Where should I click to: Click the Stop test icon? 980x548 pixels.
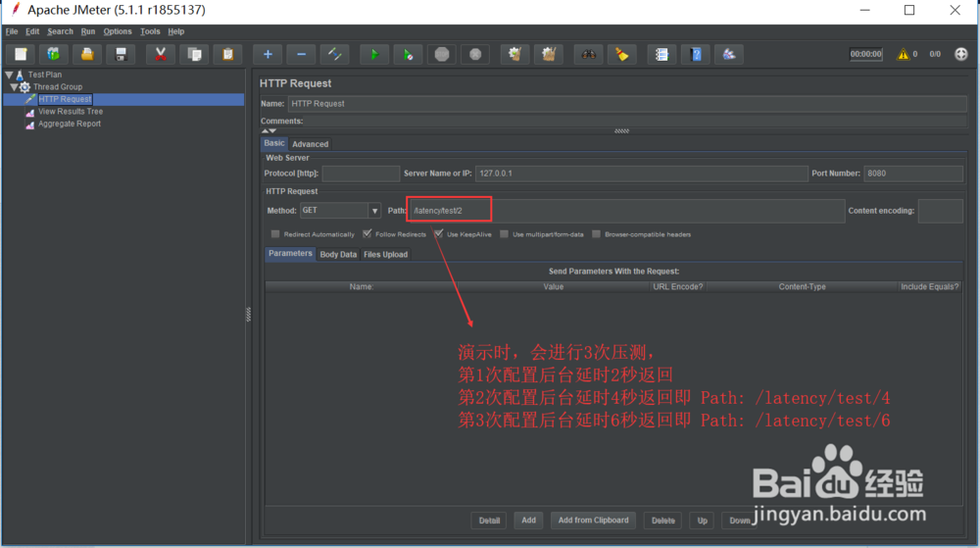(x=442, y=54)
